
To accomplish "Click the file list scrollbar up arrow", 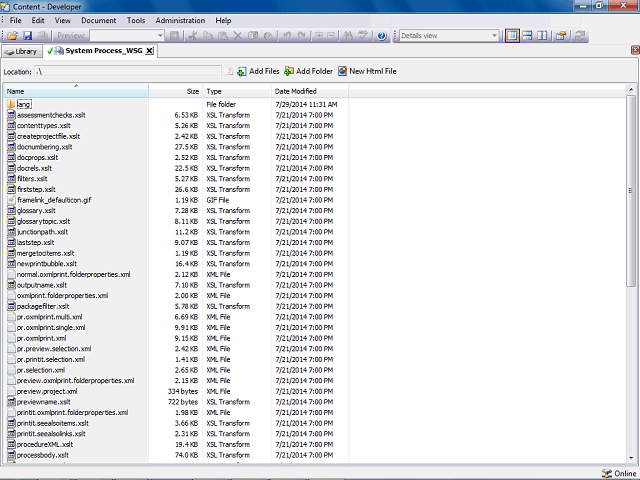I will click(631, 89).
